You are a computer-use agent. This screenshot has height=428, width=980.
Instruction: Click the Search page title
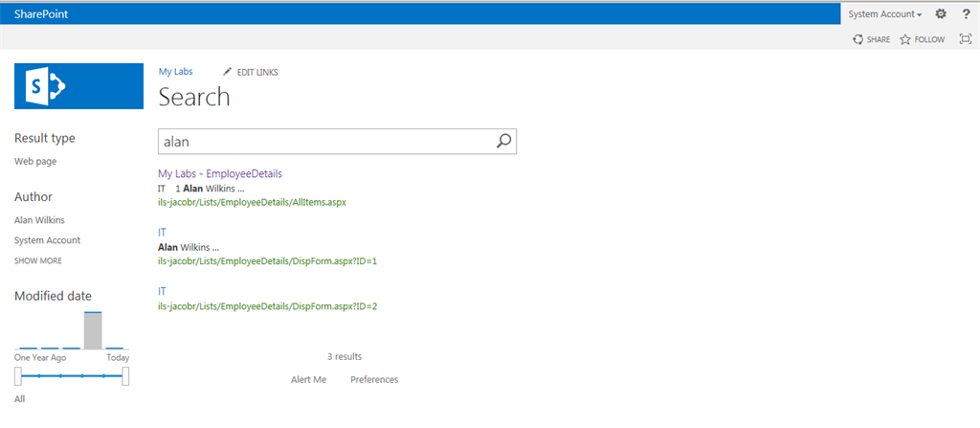pos(194,97)
